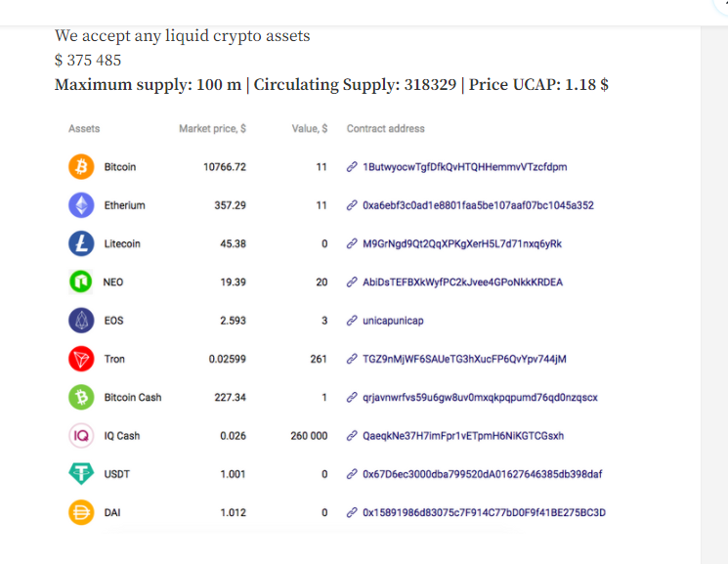Viewport: 728px width, 564px height.
Task: Open Etherium contract address 0xa6ebf3c0ad1e8801...
Action: coord(478,205)
